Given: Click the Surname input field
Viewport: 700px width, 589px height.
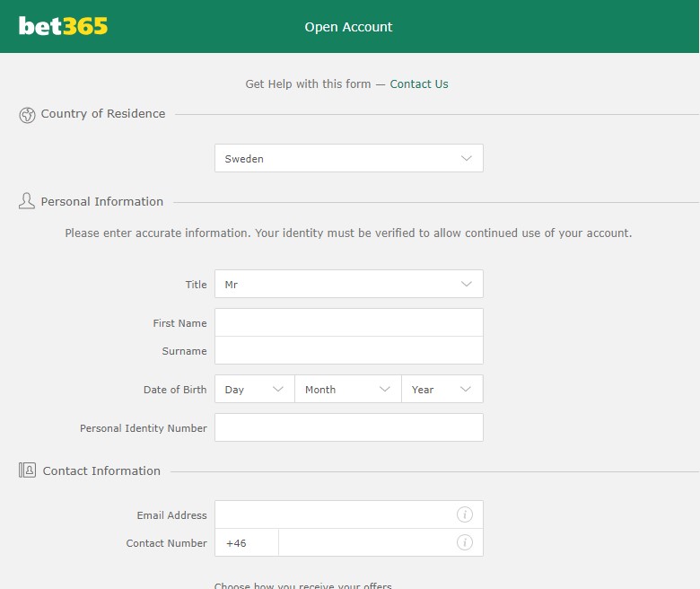Looking at the screenshot, I should pos(349,350).
